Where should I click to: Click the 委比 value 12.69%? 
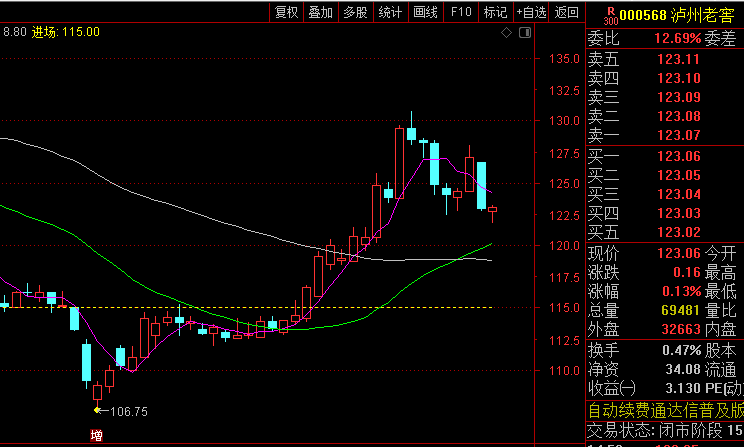tap(677, 38)
